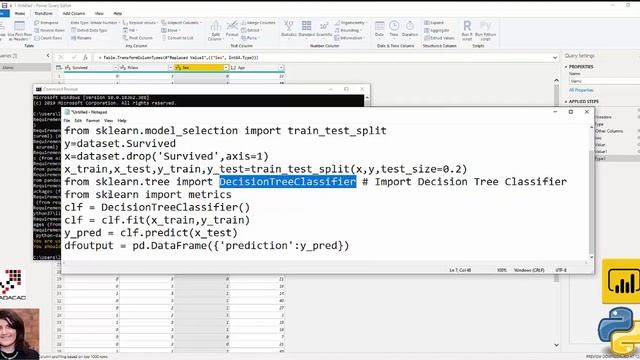Click Use First Row as Headers icon

pos(19,27)
